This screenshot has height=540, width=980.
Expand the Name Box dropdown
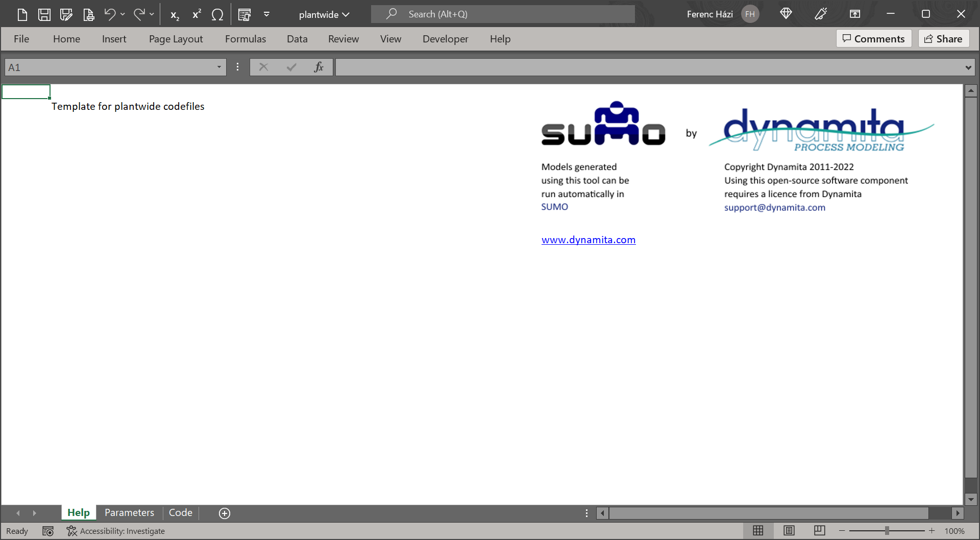coord(219,67)
